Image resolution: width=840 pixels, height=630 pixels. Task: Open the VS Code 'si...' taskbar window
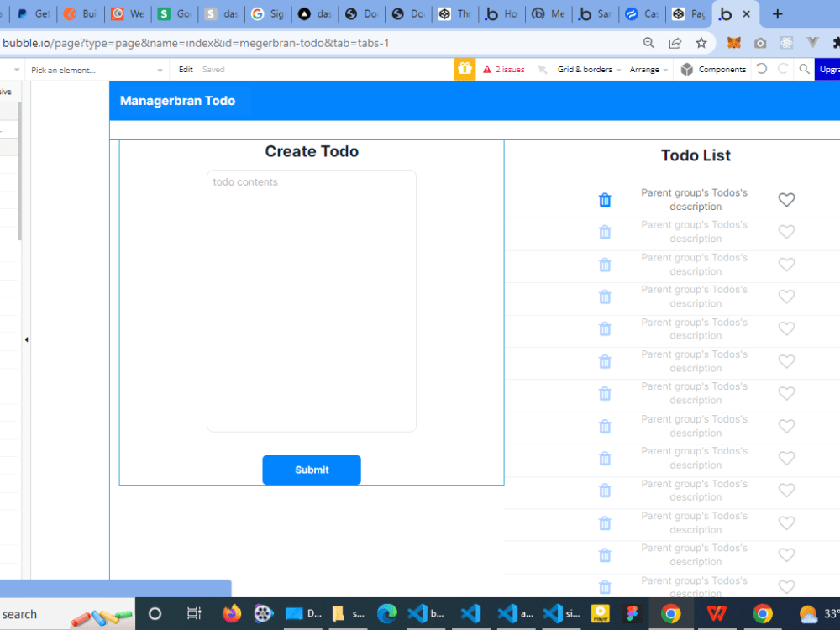(x=561, y=613)
